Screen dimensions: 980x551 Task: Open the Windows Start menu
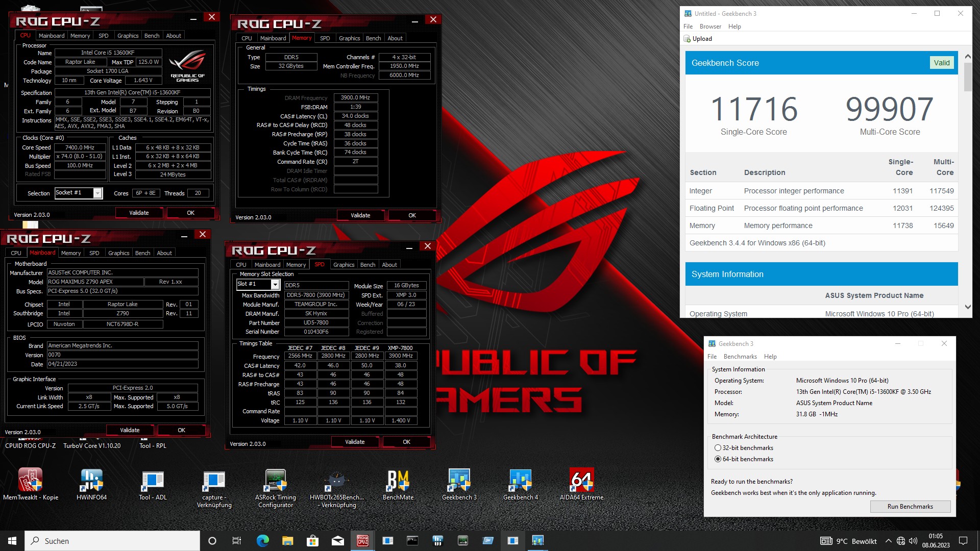pos(12,541)
